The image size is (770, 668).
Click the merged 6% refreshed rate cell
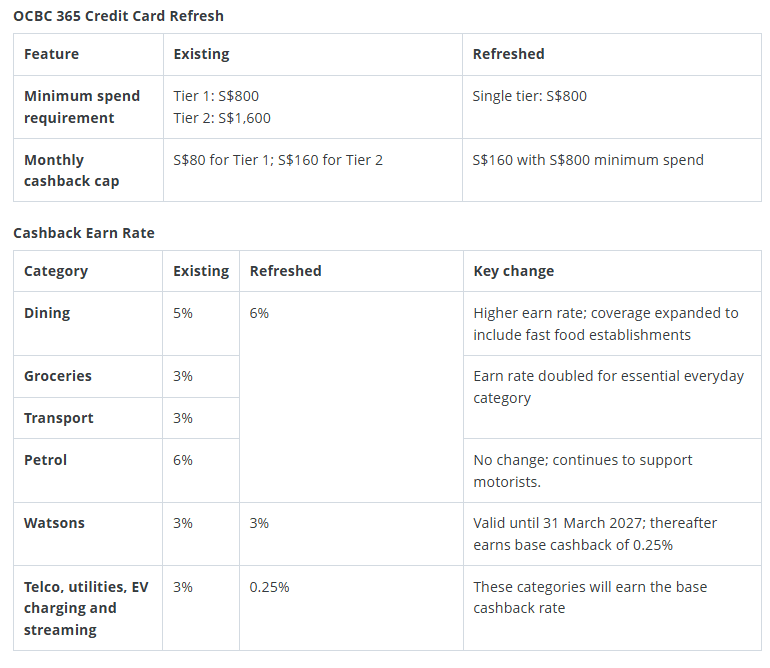coord(351,397)
